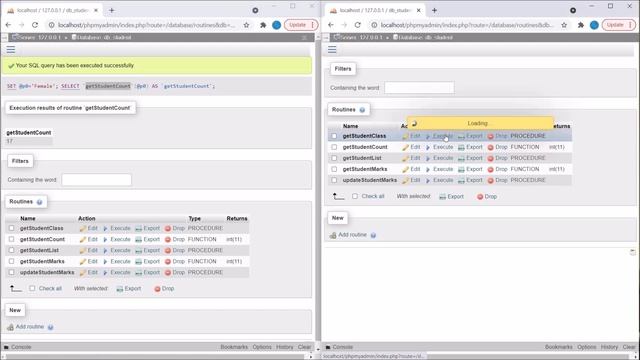Check getStudentList checkbox in left window
Image resolution: width=640 pixels, height=360 pixels.
[11, 250]
